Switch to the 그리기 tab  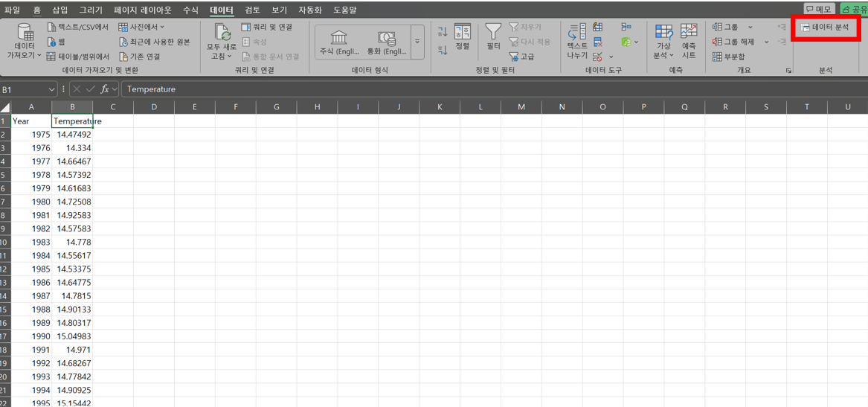[x=91, y=10]
